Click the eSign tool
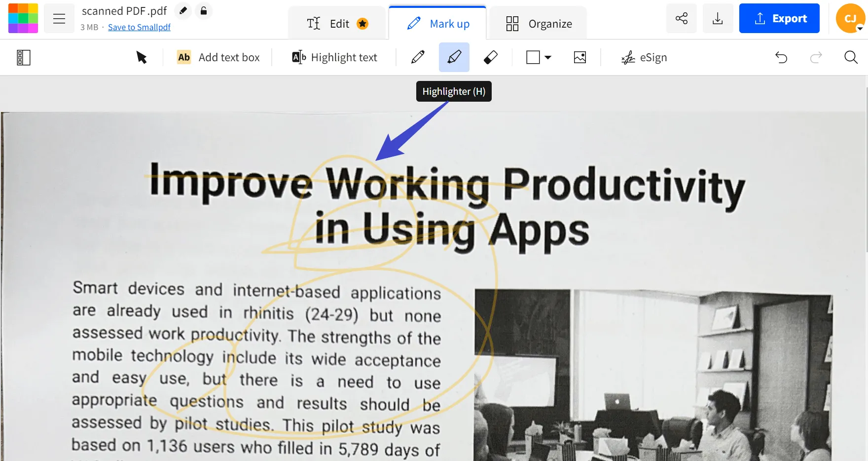 [x=644, y=57]
